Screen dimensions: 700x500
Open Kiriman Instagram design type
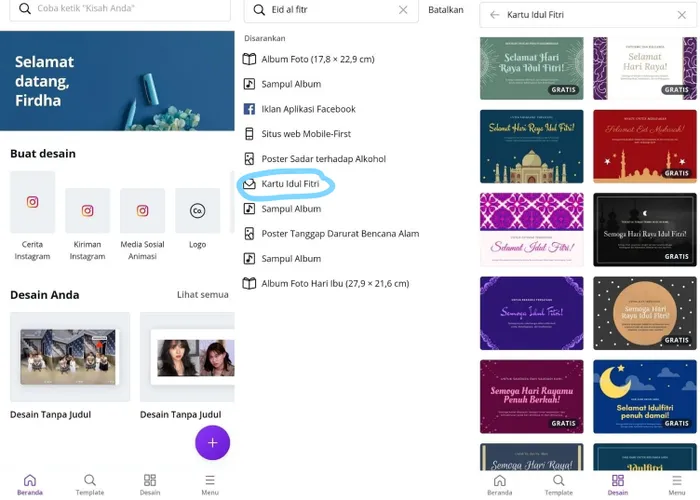[x=88, y=225]
